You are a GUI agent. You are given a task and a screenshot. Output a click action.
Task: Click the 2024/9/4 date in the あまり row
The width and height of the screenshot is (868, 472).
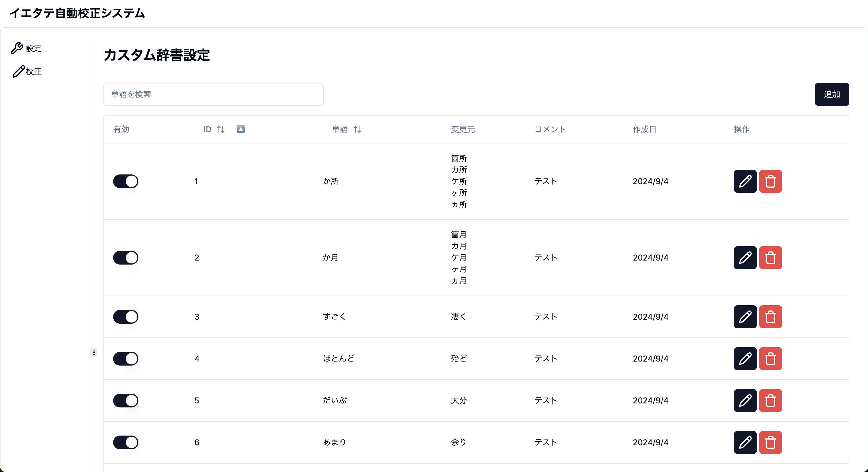650,442
